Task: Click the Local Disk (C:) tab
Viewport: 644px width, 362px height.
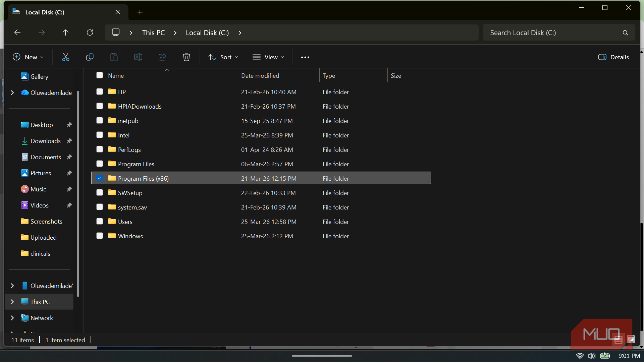Action: [x=68, y=12]
